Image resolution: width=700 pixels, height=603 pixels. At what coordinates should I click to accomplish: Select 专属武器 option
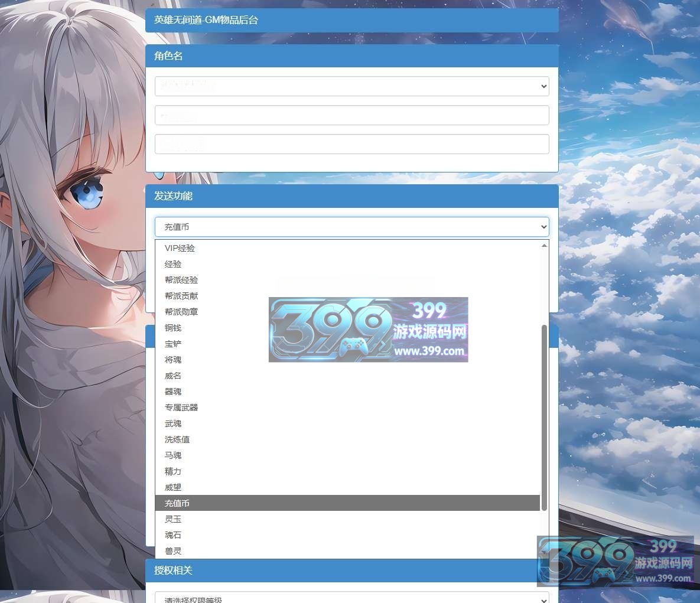point(347,408)
